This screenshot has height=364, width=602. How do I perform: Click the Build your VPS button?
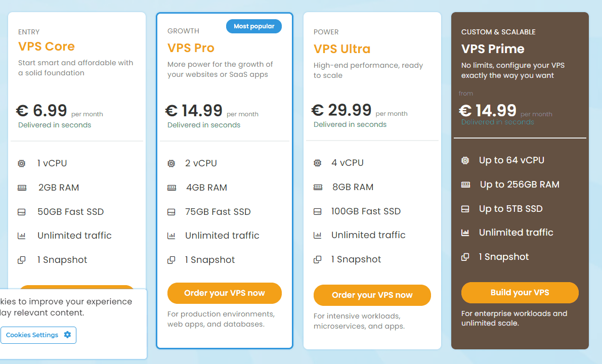520,292
